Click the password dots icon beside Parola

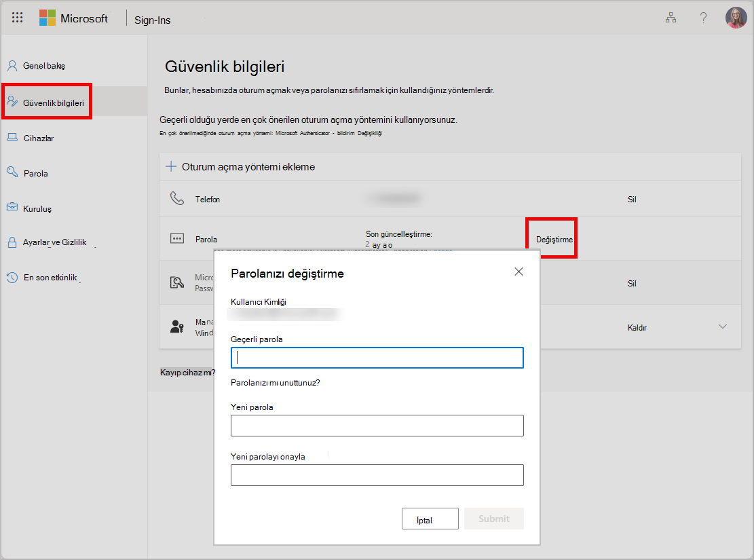click(177, 239)
